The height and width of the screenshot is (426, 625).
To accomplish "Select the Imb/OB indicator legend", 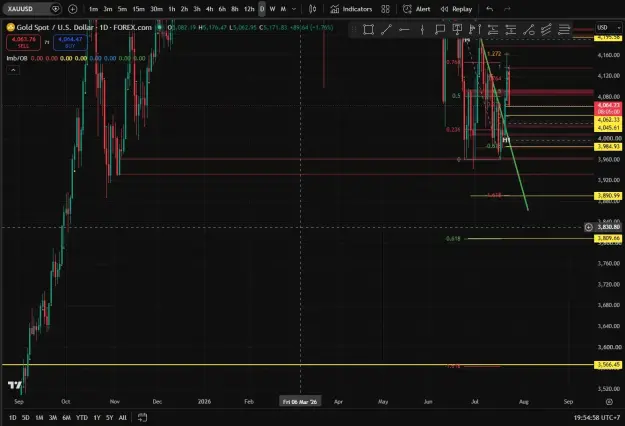I will pyautogui.click(x=17, y=58).
